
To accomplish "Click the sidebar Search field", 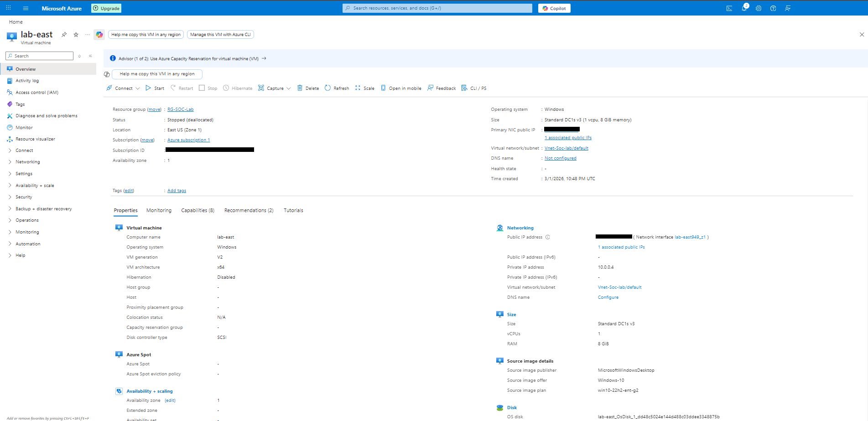I will tap(39, 56).
